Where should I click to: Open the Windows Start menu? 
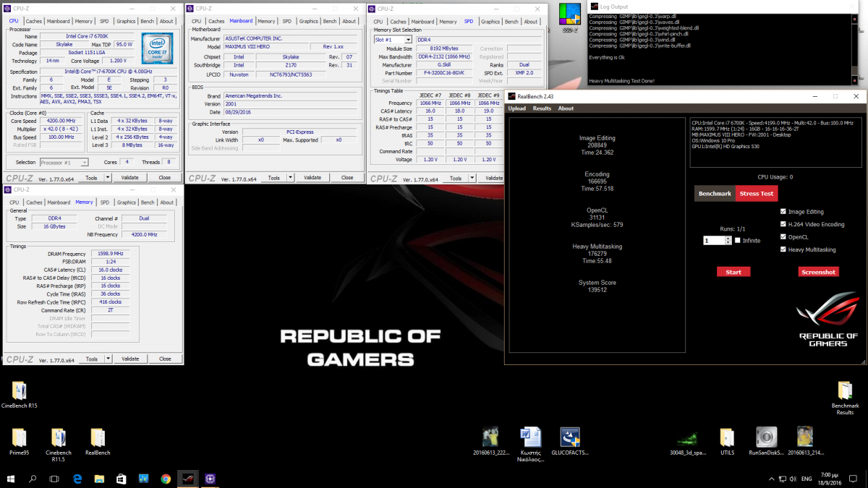(11, 479)
